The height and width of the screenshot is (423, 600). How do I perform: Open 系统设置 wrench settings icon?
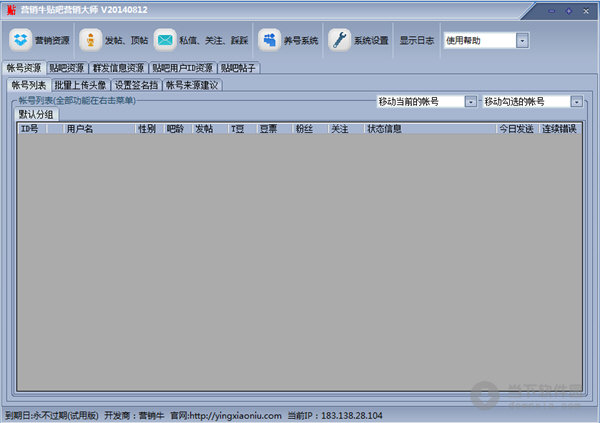point(339,40)
